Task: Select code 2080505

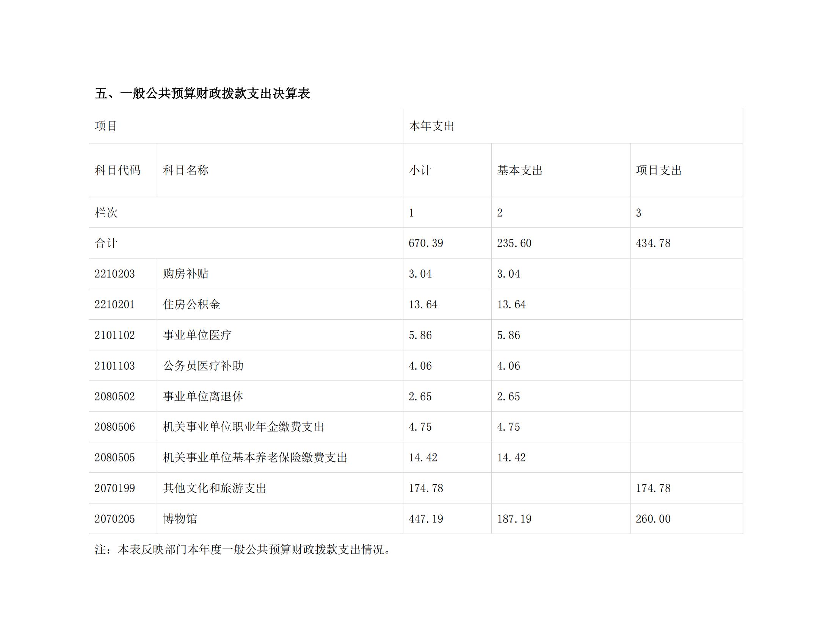Action: pos(114,457)
